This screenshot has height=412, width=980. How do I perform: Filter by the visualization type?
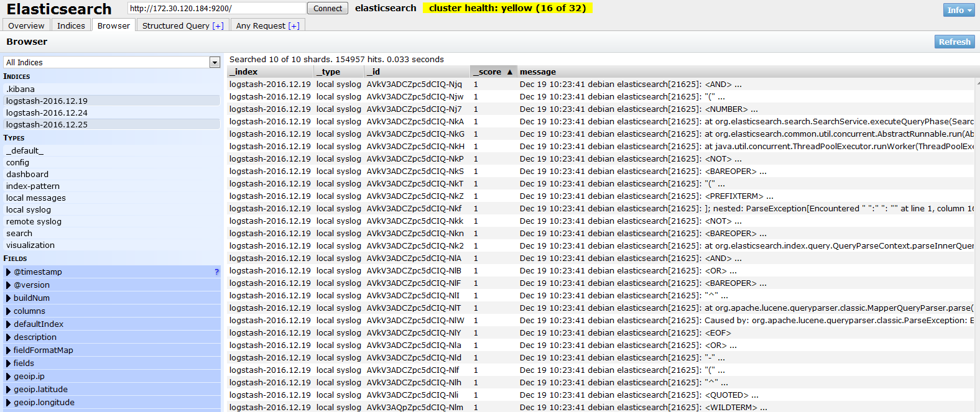click(112, 245)
